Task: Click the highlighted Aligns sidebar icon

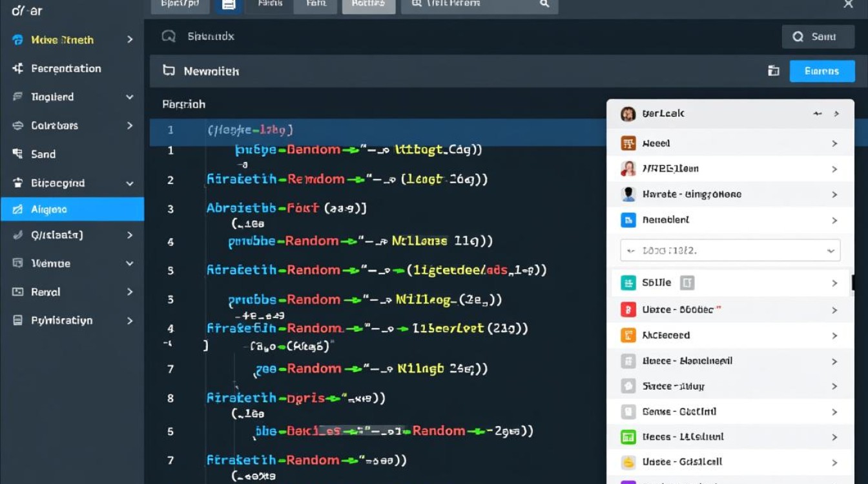Action: click(x=17, y=209)
